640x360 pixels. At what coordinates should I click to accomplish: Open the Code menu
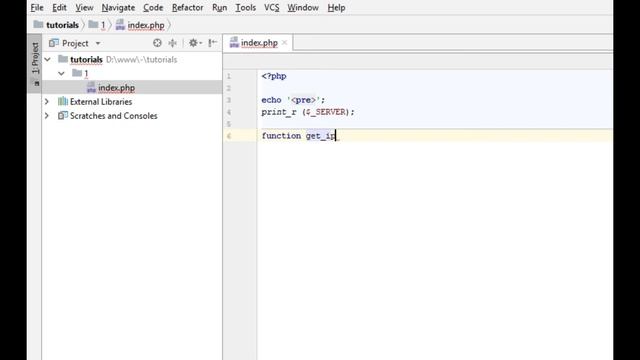pos(153,8)
